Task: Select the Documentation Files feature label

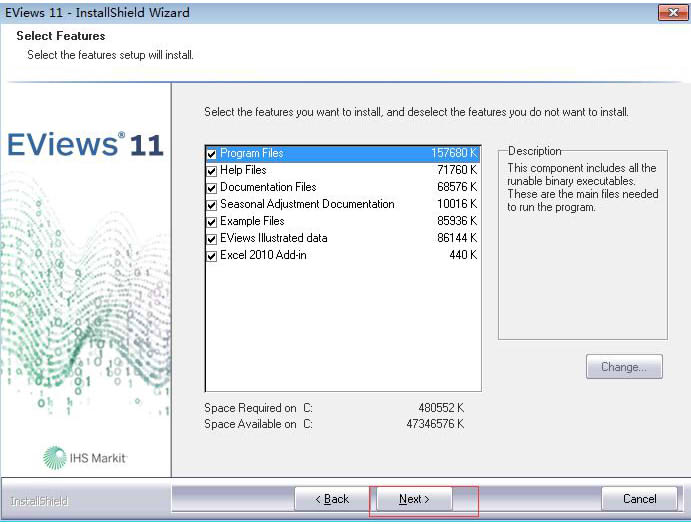Action: click(268, 187)
